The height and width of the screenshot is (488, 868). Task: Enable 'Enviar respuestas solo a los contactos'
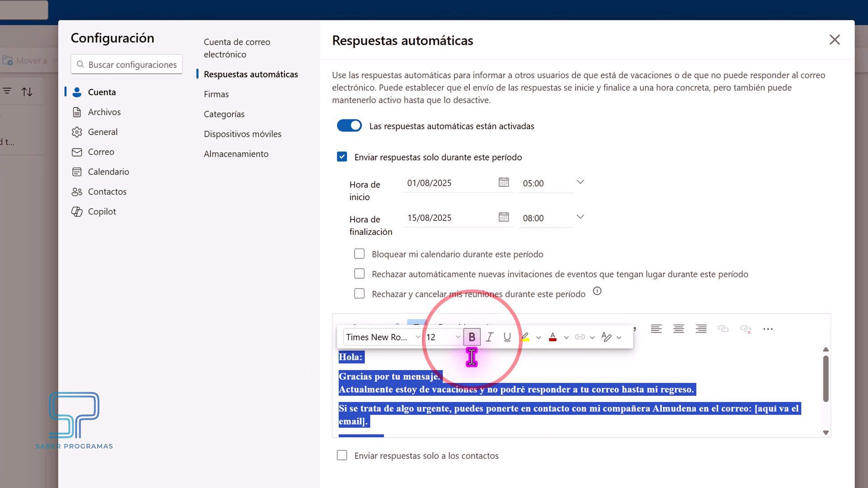[342, 455]
